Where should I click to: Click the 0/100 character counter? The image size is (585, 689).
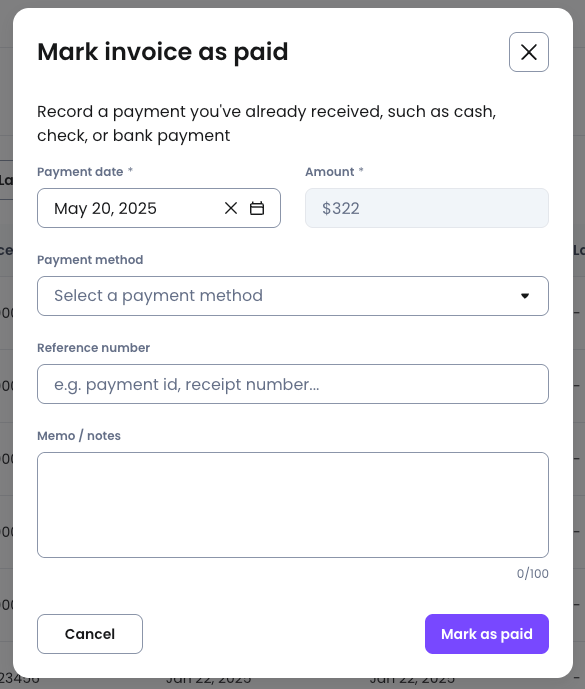(532, 573)
